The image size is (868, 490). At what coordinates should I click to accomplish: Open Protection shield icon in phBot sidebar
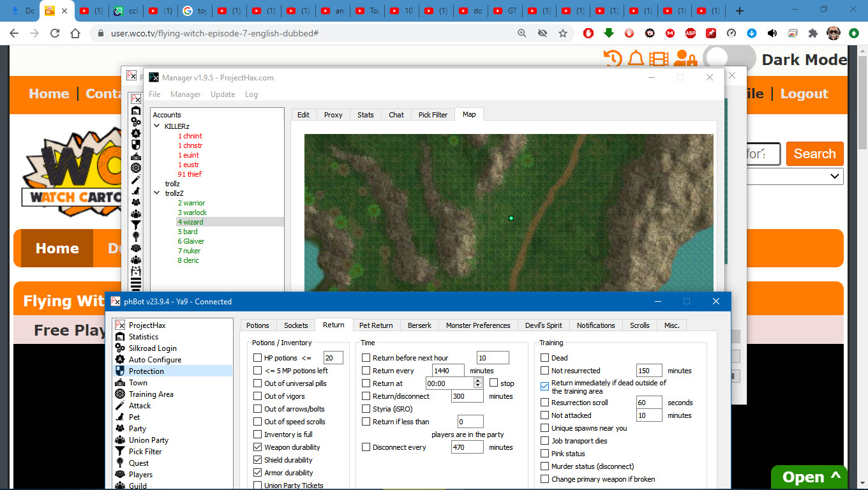(x=120, y=371)
